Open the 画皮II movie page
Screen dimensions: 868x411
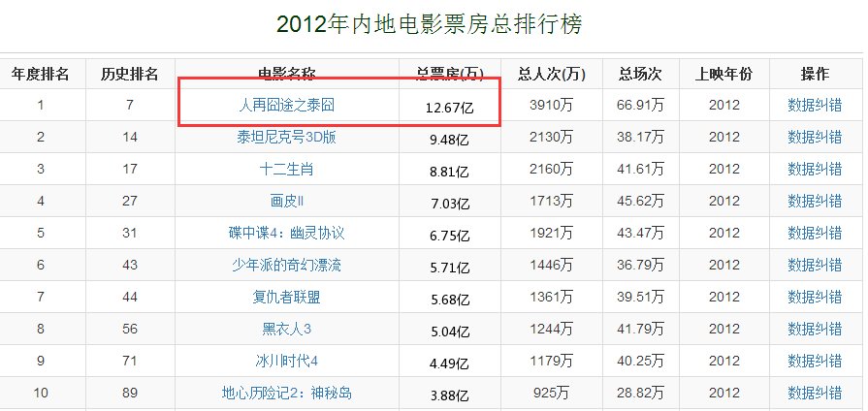pyautogui.click(x=286, y=201)
